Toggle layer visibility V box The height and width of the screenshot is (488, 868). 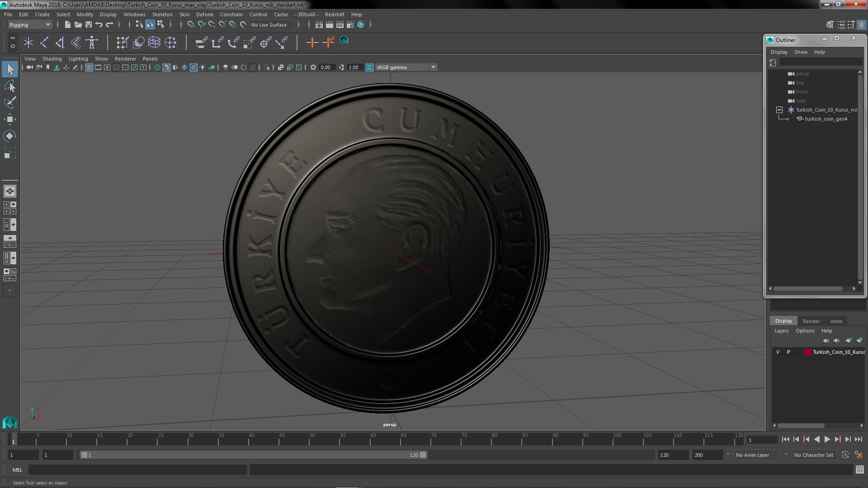pyautogui.click(x=778, y=352)
